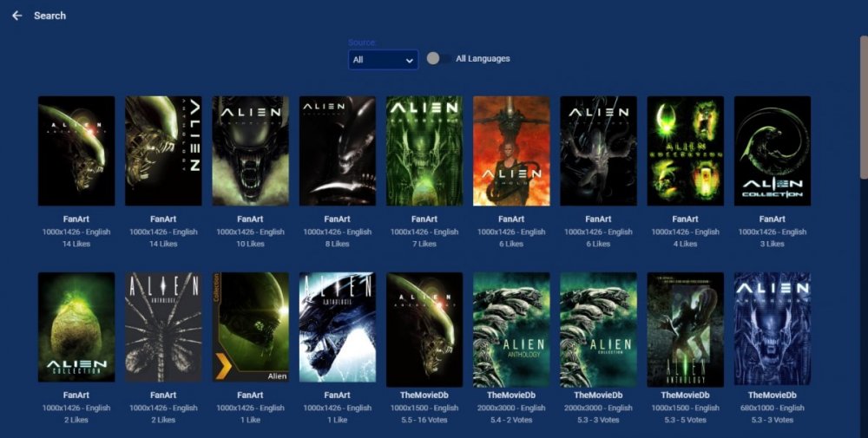Click the '5.4 - 2 Votes' rating text
This screenshot has height=438, width=868.
(x=511, y=420)
